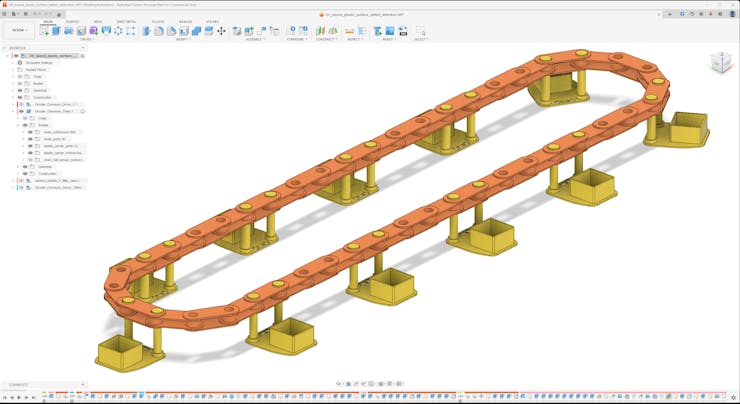The height and width of the screenshot is (404, 740).
Task: Click the Create Sketch tool icon
Action: click(x=44, y=31)
